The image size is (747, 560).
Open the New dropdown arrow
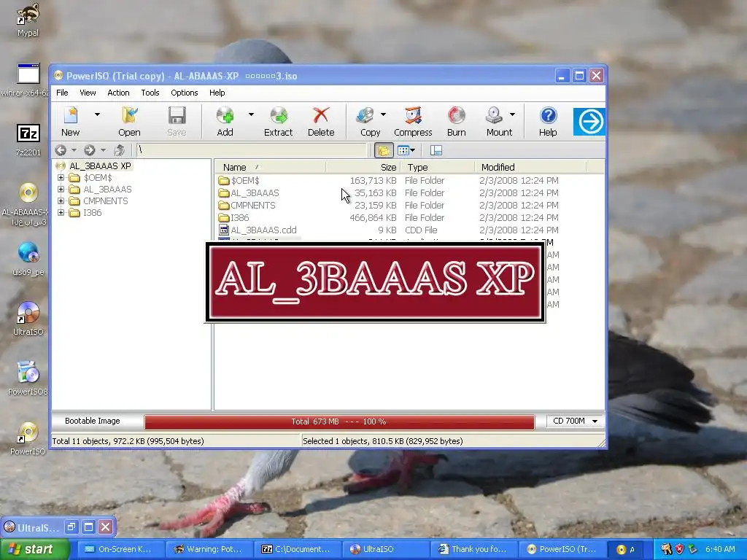[97, 114]
